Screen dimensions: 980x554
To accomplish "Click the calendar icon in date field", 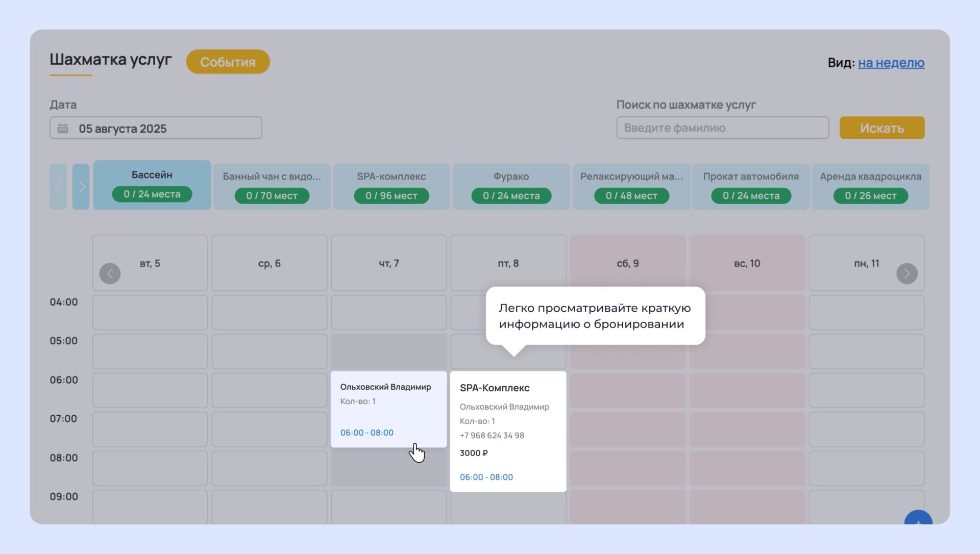I will coord(63,128).
